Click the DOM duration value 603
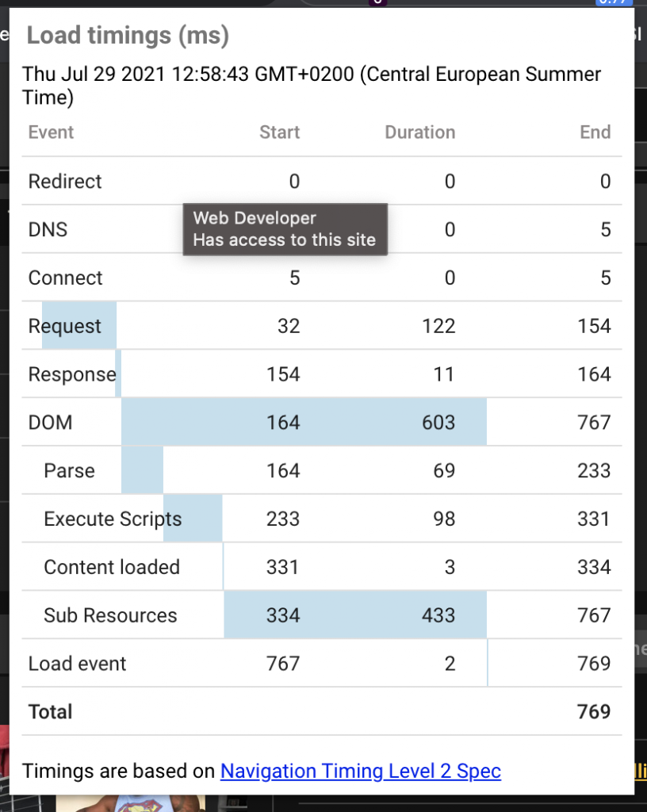The width and height of the screenshot is (647, 812). [x=438, y=422]
